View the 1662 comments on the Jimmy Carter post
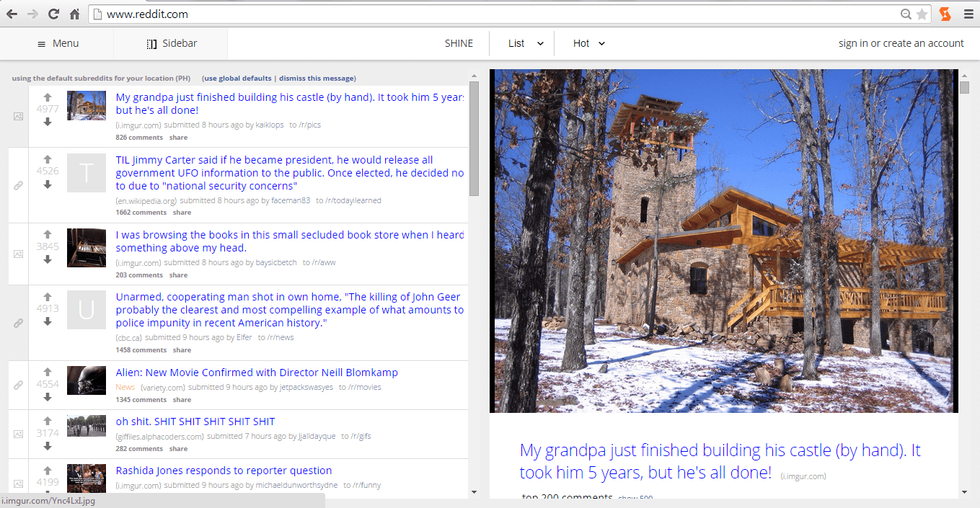 (141, 213)
